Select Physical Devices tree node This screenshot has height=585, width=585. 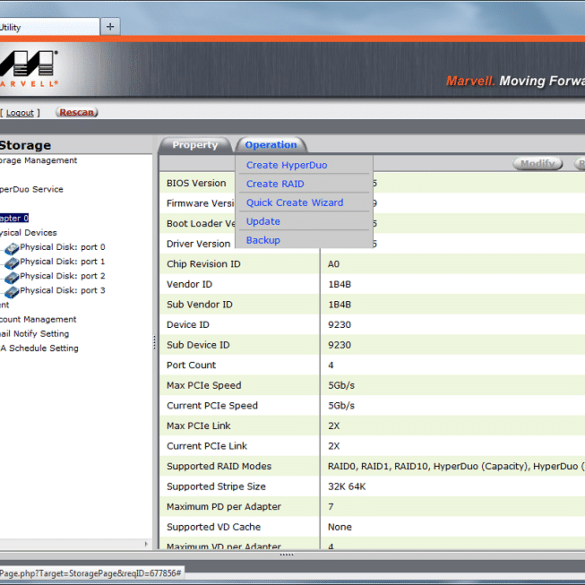coord(28,232)
